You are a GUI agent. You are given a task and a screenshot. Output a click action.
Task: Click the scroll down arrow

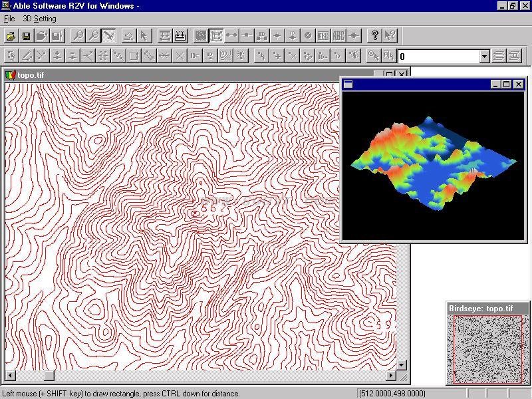[402, 365]
